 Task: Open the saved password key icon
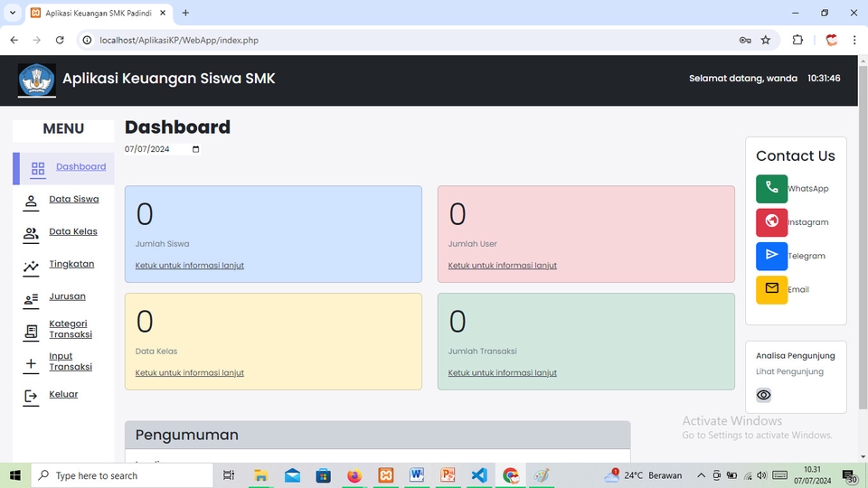coord(745,40)
